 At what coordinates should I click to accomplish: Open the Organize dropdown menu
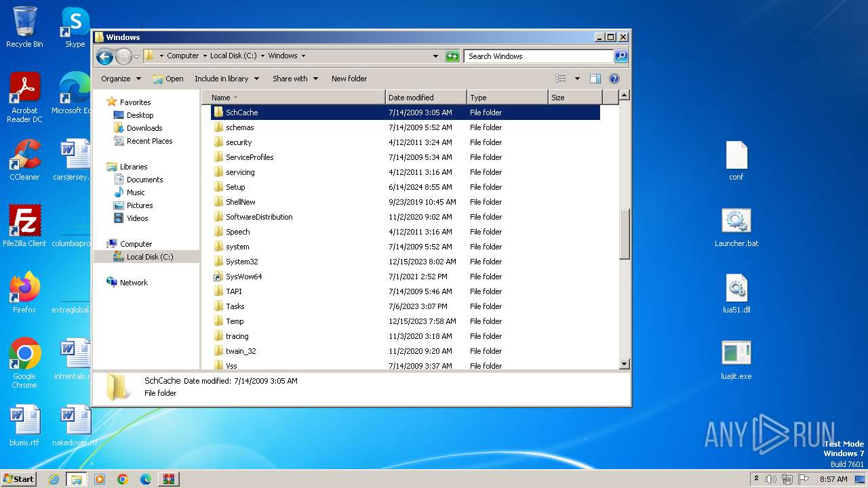(121, 79)
